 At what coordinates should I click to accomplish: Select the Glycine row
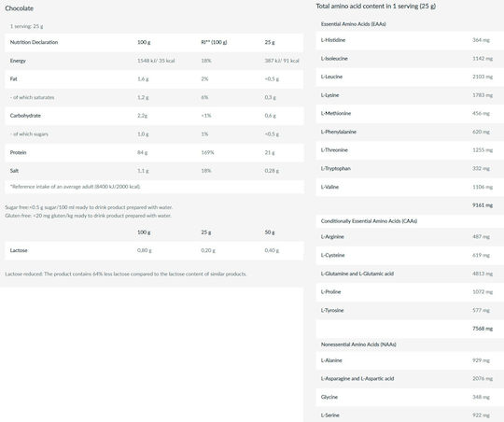click(410, 397)
